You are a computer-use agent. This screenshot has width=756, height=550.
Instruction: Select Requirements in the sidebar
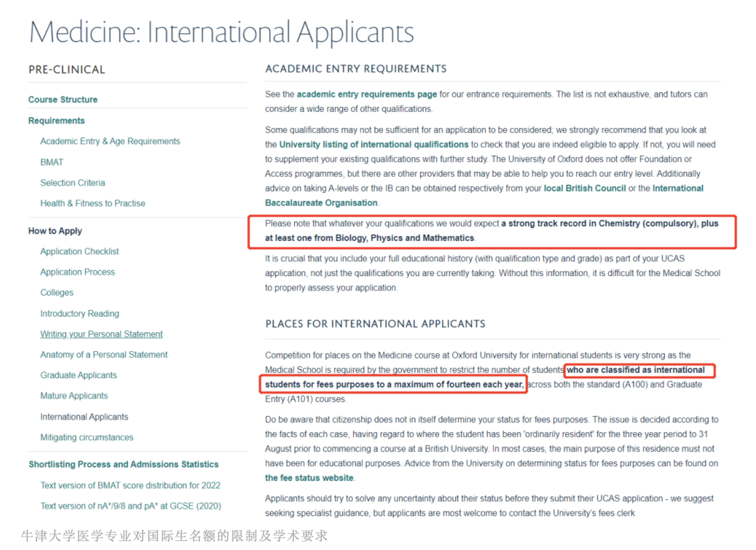click(x=57, y=121)
